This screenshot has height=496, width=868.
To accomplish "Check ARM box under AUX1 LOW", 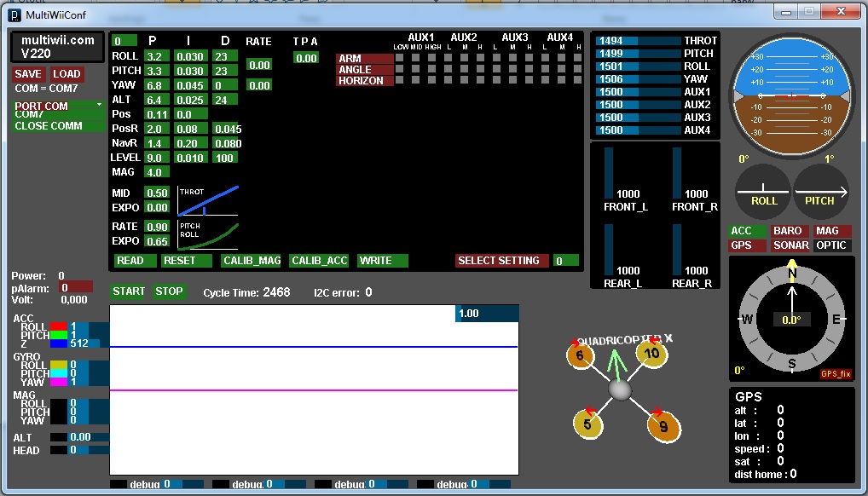I will coord(398,59).
